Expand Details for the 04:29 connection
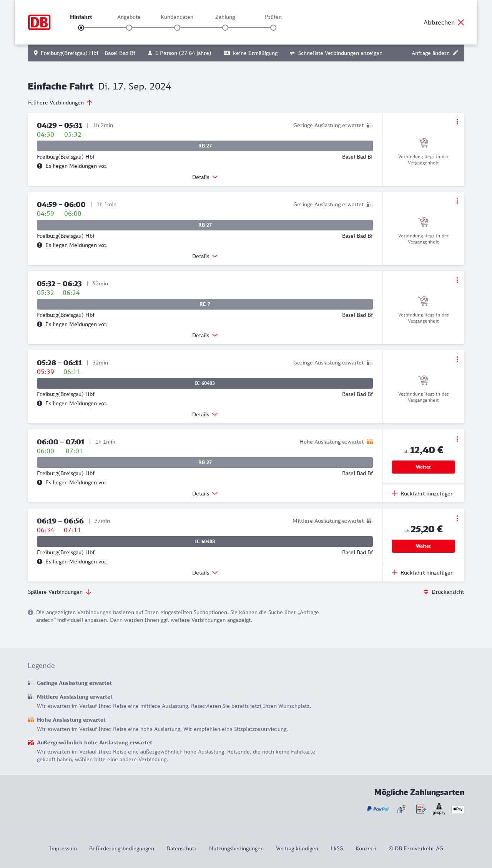The height and width of the screenshot is (868, 492). coord(205,177)
